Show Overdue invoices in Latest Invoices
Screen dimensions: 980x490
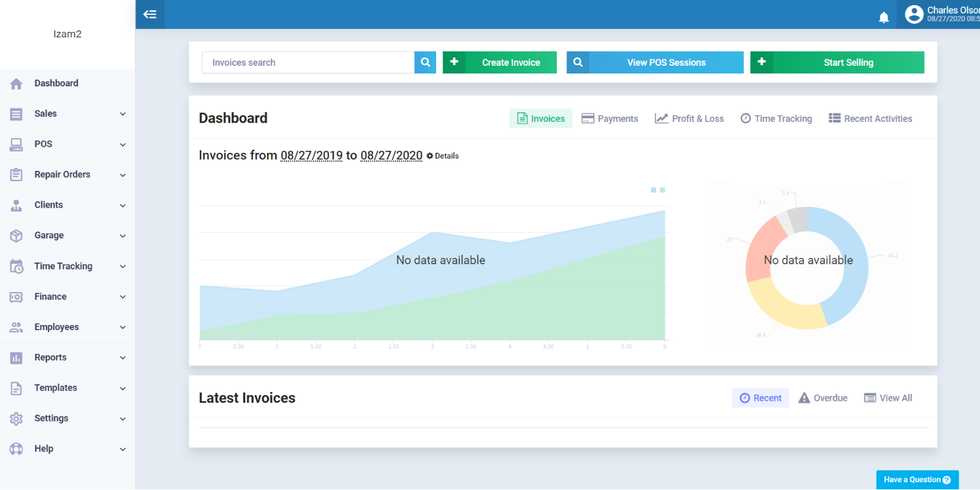[x=823, y=398]
